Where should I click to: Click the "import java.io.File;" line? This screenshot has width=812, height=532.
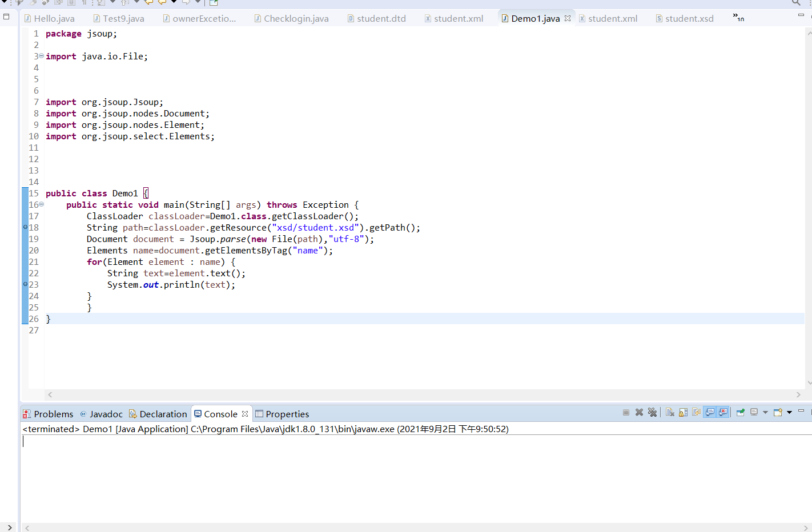click(97, 57)
